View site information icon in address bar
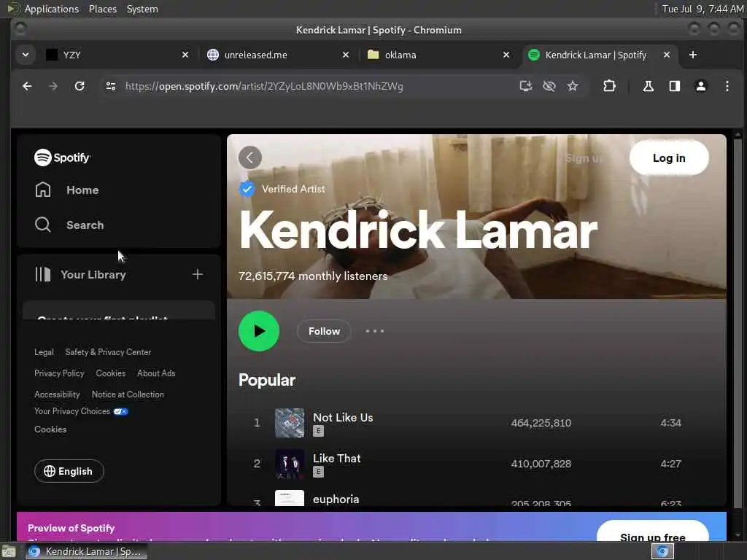This screenshot has height=560, width=747. 111,86
